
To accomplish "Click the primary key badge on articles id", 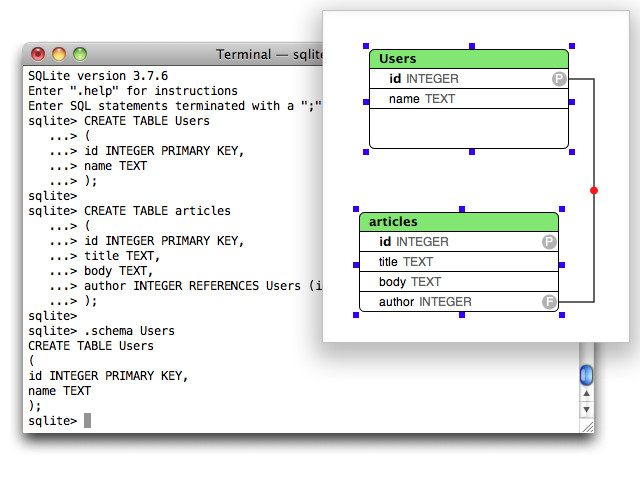I will point(549,242).
